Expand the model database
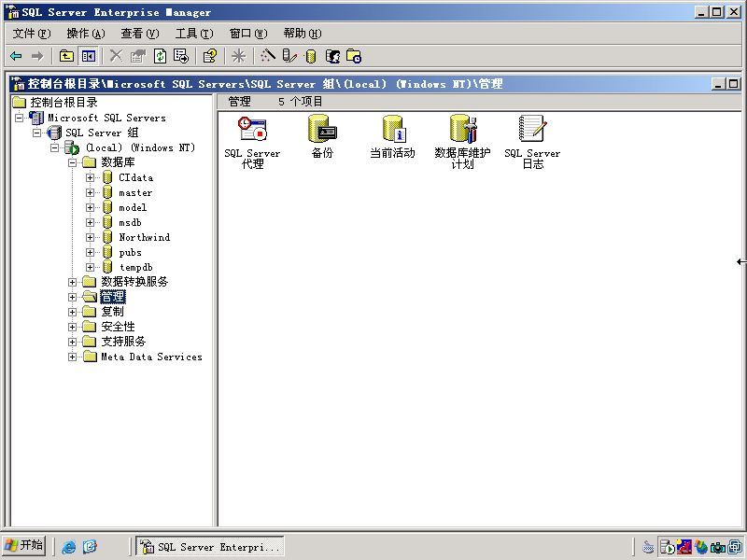 (90, 207)
